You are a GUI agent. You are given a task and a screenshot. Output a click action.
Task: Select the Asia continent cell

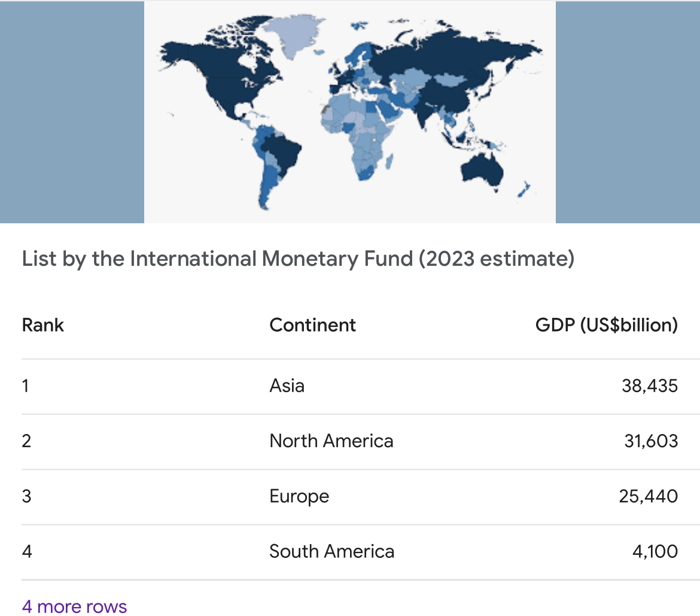point(287,386)
